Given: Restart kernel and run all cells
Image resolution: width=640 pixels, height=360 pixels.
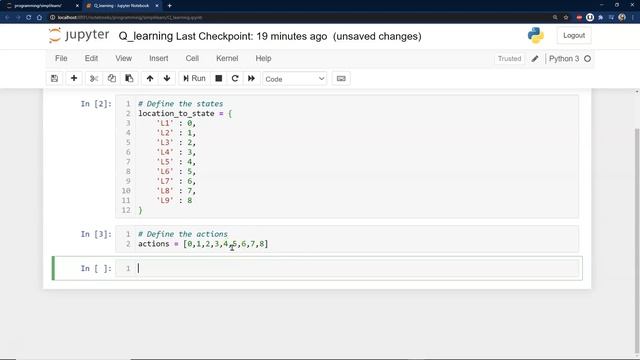Looking at the screenshot, I should pos(251,78).
